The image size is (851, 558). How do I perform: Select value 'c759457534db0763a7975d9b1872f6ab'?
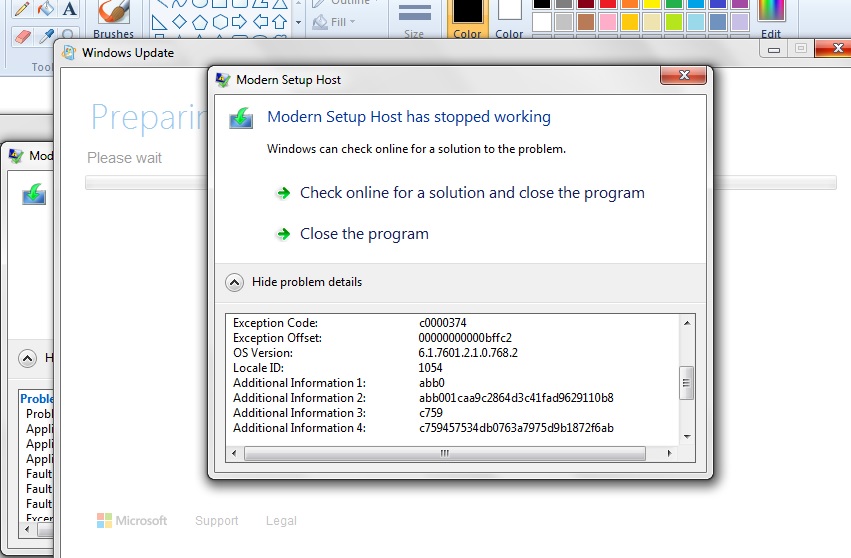pos(516,428)
